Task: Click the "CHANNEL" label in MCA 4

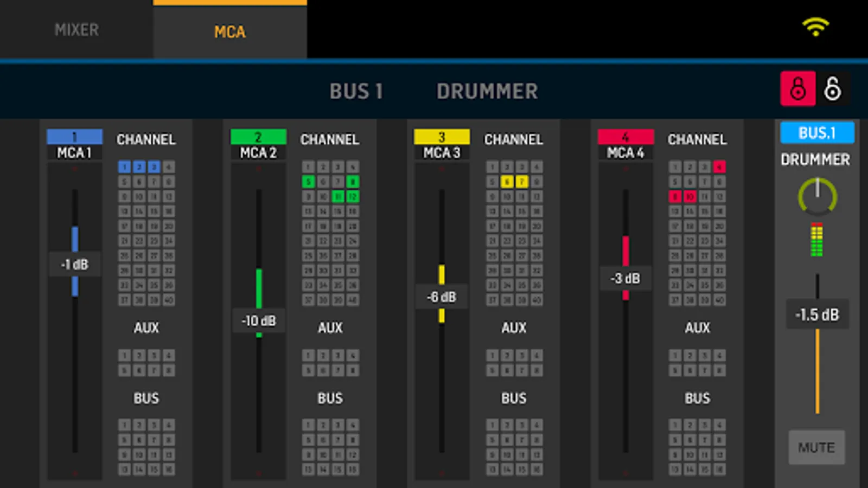Action: (x=697, y=139)
